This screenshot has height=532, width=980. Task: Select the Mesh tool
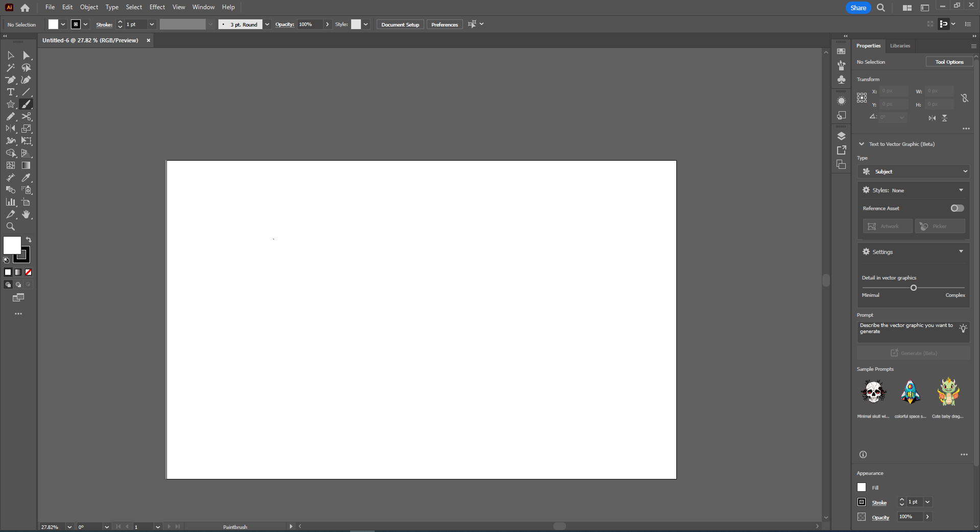pos(11,165)
